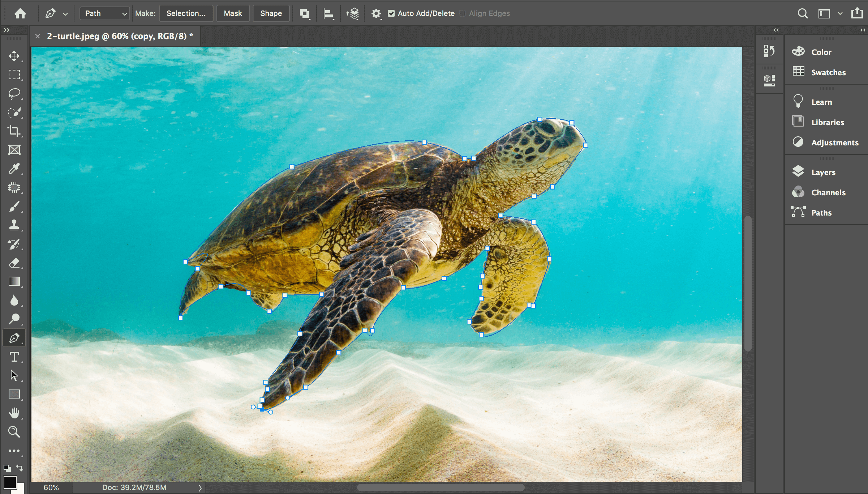
Task: Click the Doc: 39.2M/78.5M status text
Action: click(134, 487)
